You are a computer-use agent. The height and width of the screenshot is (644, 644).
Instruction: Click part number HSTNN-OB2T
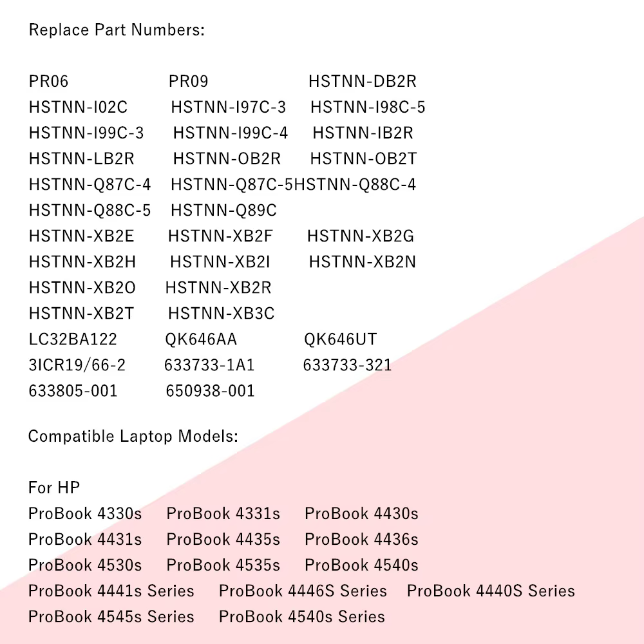(363, 158)
